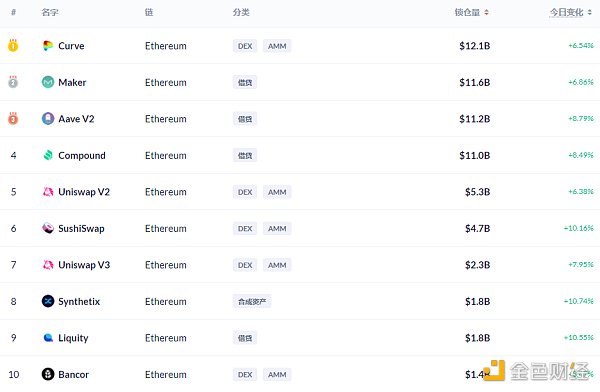Click the 合成资产 tag for Synthetix
Screen dimensions: 600x392
click(x=252, y=302)
